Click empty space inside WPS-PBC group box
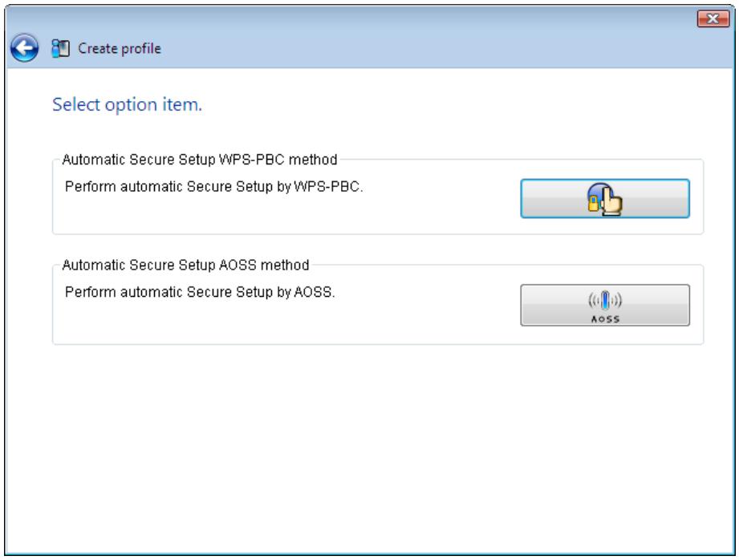 click(282, 214)
